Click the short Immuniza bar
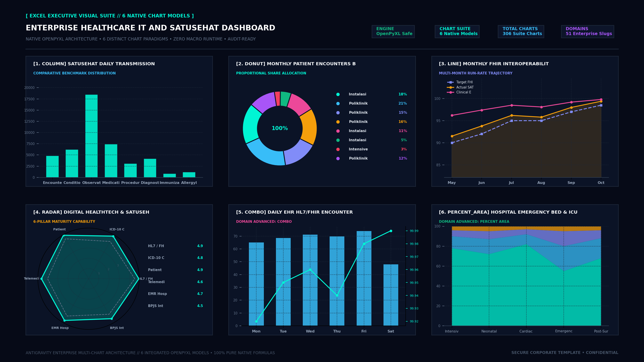644x362 pixels. [x=169, y=176]
